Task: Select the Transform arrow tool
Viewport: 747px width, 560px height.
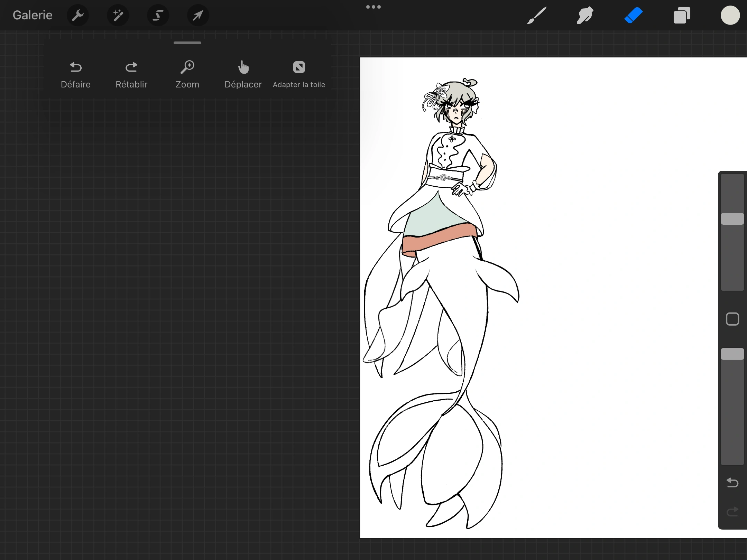Action: coord(198,15)
